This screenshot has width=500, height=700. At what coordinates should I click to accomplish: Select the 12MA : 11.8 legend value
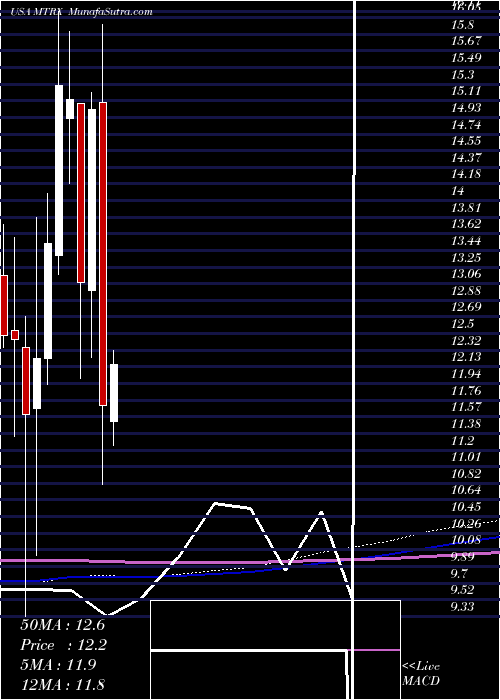click(62, 684)
